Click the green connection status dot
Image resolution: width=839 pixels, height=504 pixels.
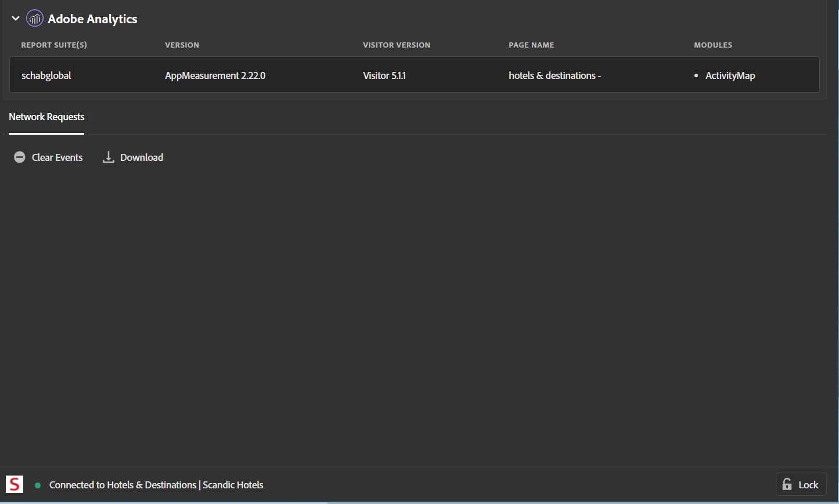tap(38, 485)
